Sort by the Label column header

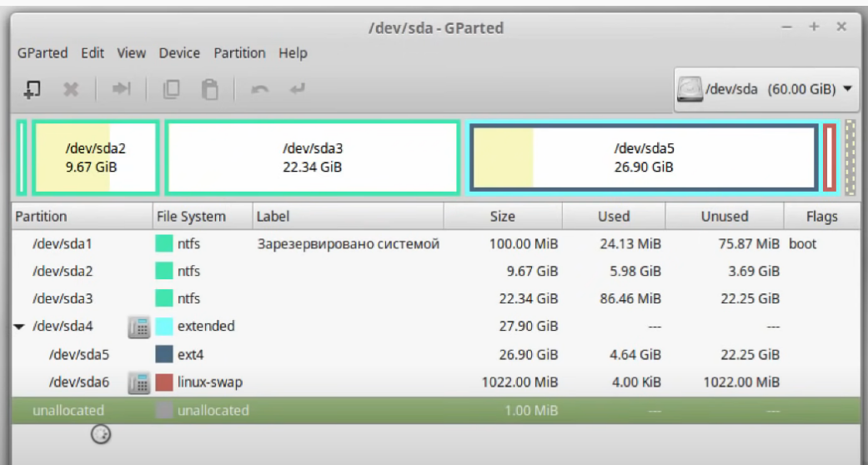click(349, 217)
